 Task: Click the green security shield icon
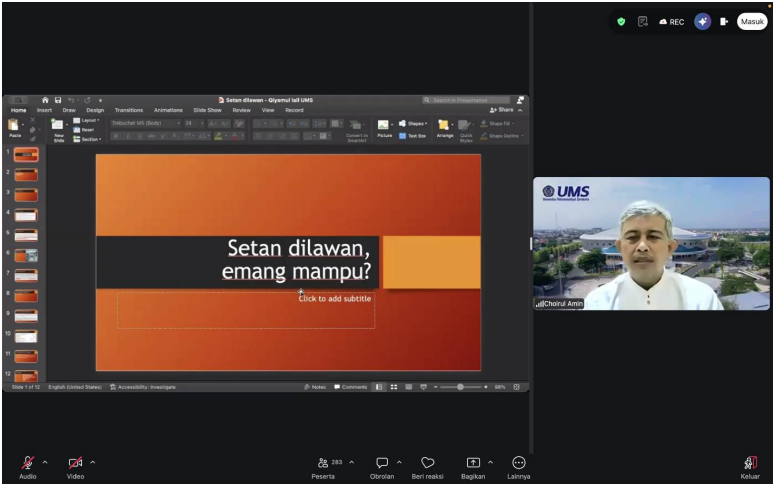coord(621,22)
